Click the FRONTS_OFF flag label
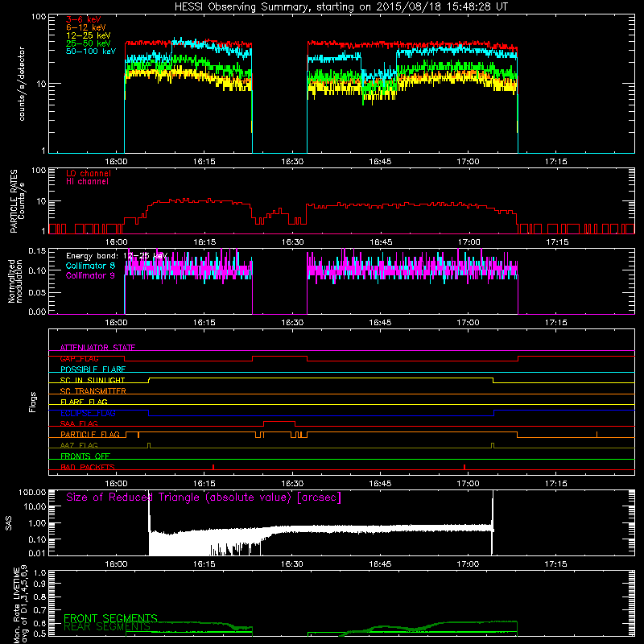644x644 pixels. click(85, 456)
